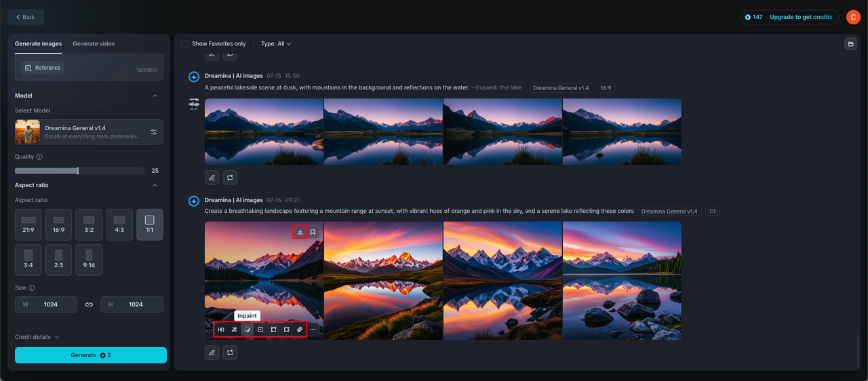Toggle the width-height link icon
Viewport: 868px width, 381px height.
[89, 304]
